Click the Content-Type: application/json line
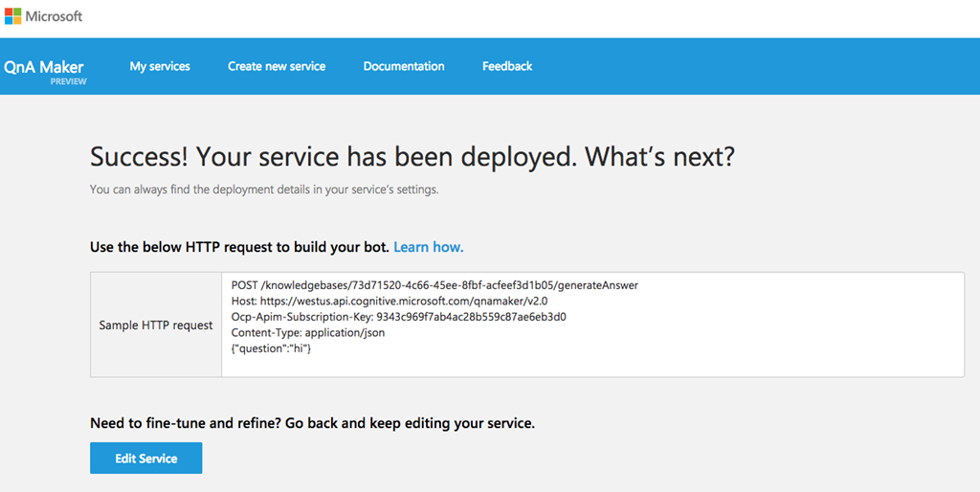 (308, 332)
